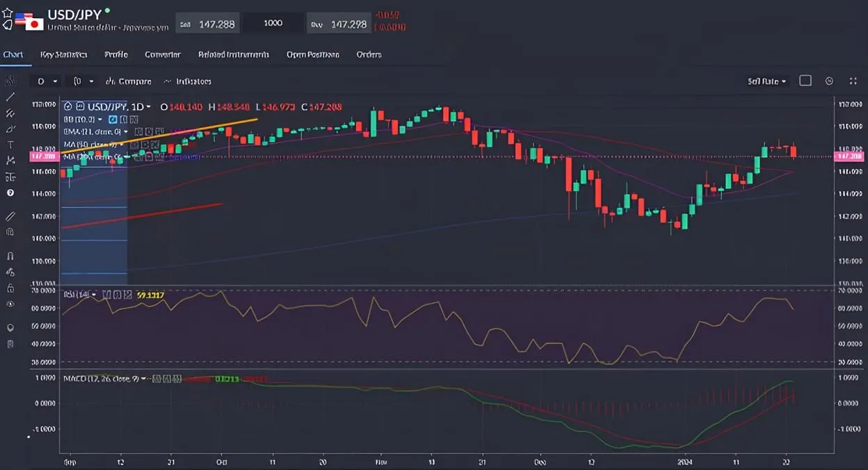Click the icon beneath the star beside the flags

coord(8,25)
